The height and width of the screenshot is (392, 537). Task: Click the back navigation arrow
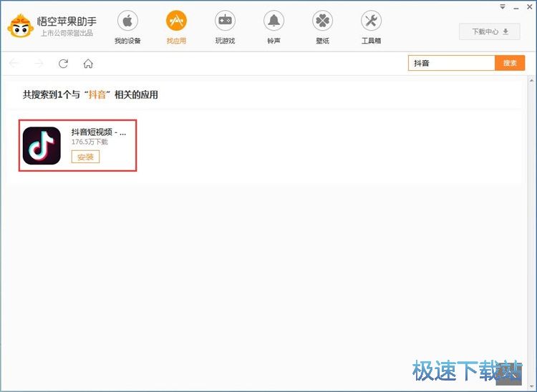click(x=14, y=64)
